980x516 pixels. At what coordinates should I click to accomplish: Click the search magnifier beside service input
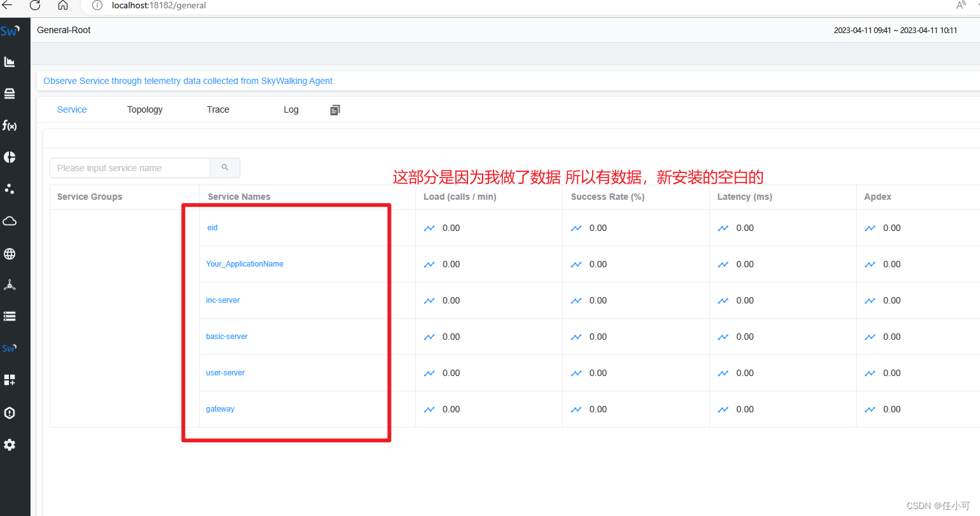[225, 167]
